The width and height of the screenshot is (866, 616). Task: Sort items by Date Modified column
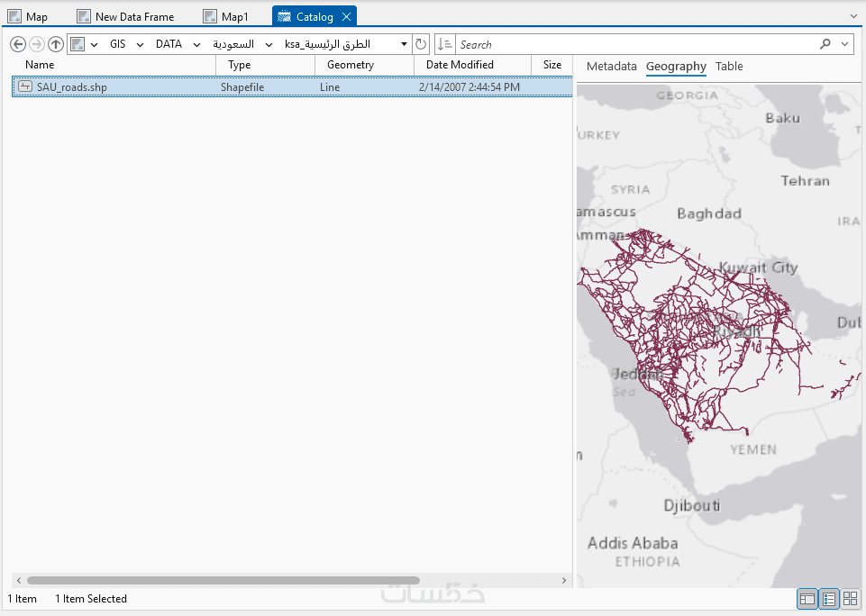pos(460,65)
